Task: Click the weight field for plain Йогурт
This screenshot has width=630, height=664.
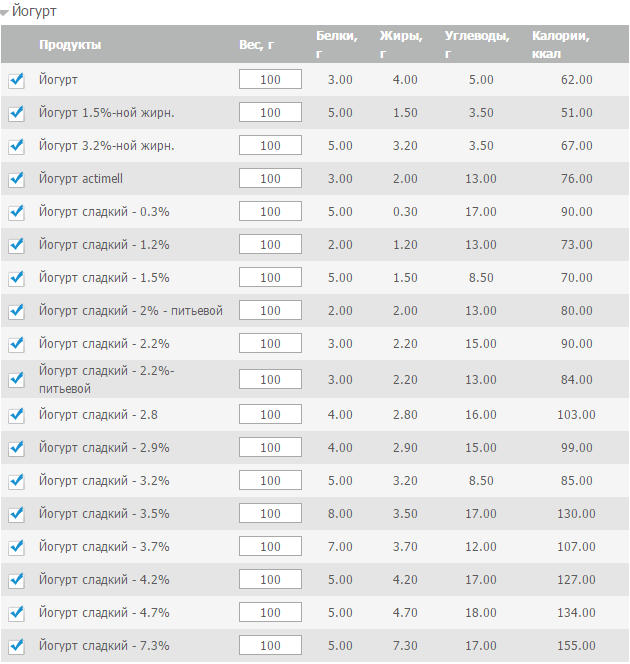Action: (270, 79)
